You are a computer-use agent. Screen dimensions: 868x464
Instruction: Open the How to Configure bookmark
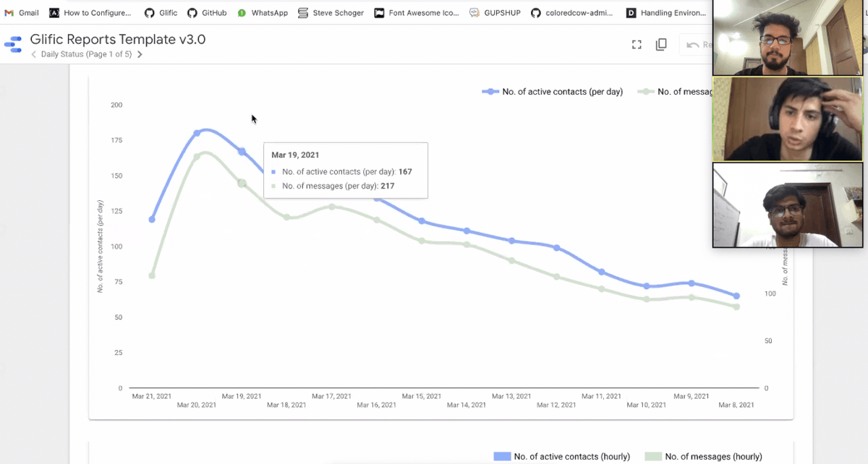90,13
